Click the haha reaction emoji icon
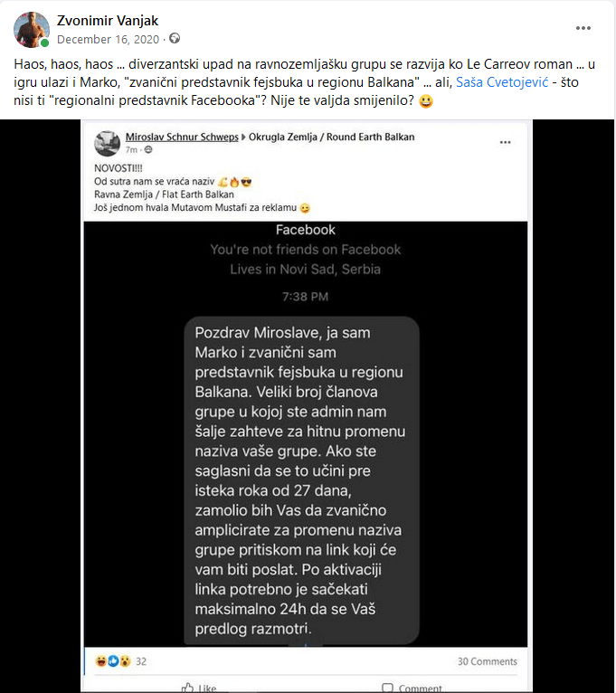This screenshot has width=616, height=693. 102,661
